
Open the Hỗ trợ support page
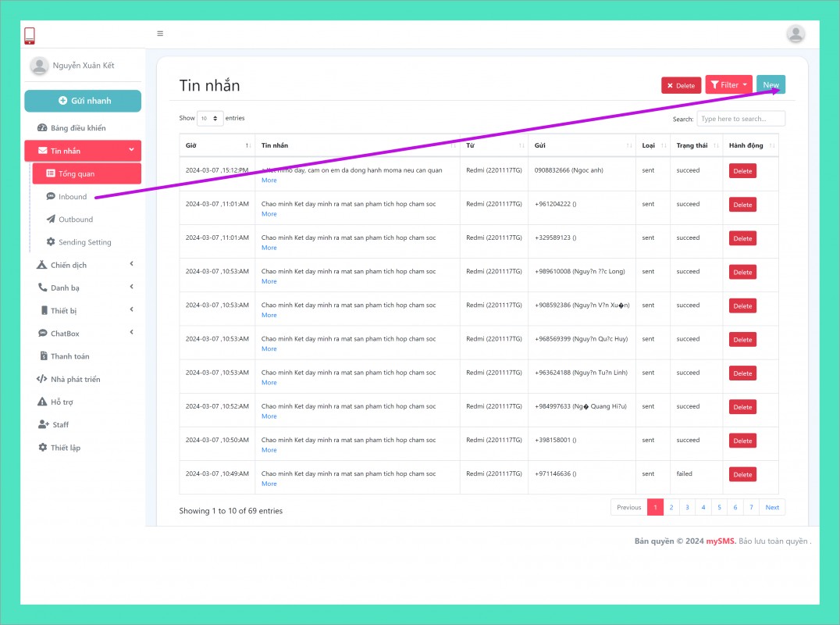(62, 402)
